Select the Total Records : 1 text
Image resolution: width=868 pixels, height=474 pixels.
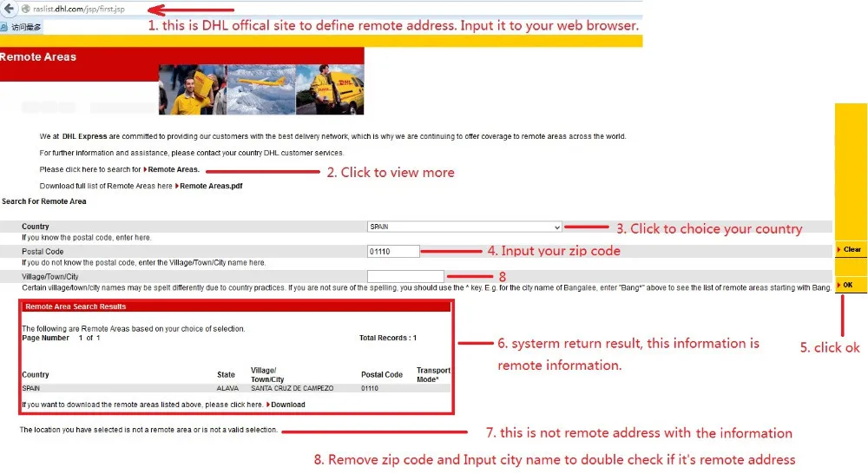[387, 338]
